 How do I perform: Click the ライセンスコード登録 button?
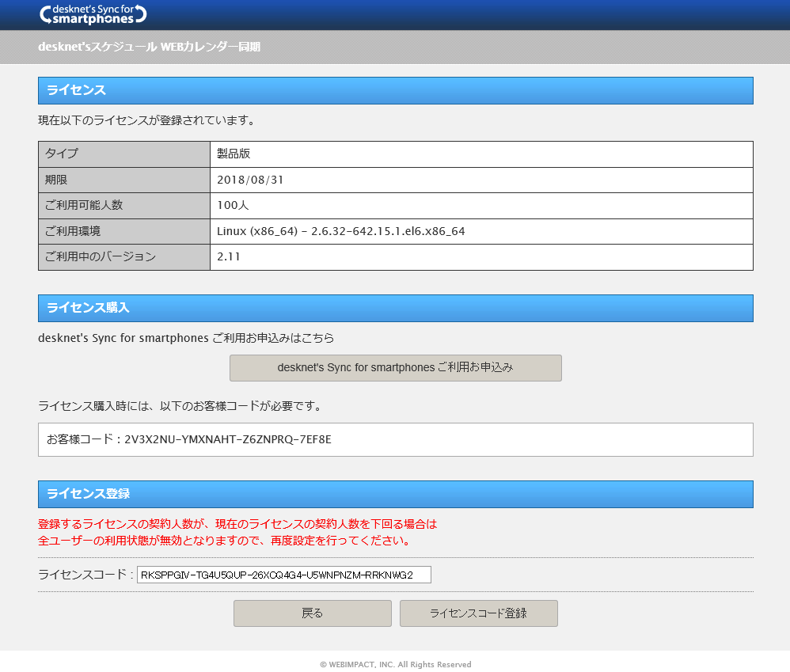point(479,613)
